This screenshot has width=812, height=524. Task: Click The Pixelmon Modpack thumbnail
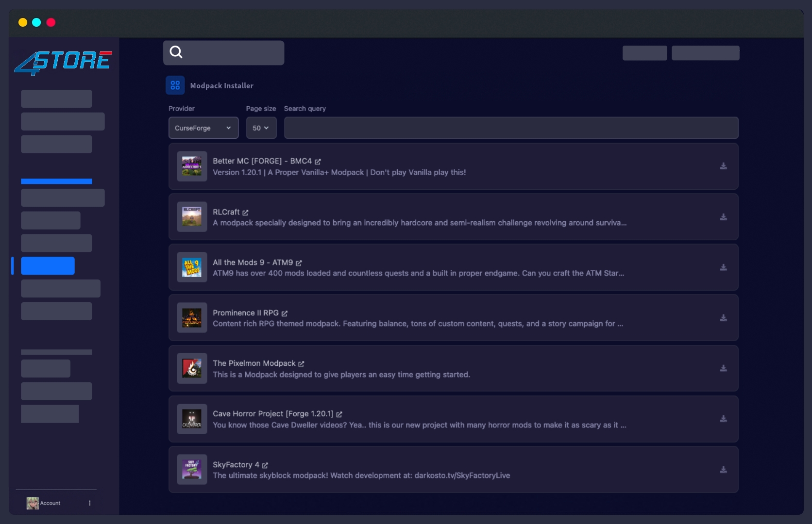pyautogui.click(x=192, y=368)
